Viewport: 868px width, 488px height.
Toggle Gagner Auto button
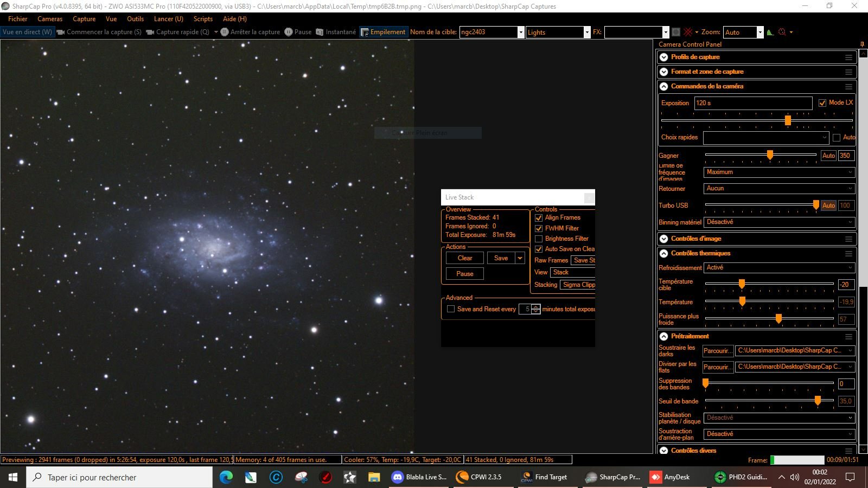click(x=828, y=156)
